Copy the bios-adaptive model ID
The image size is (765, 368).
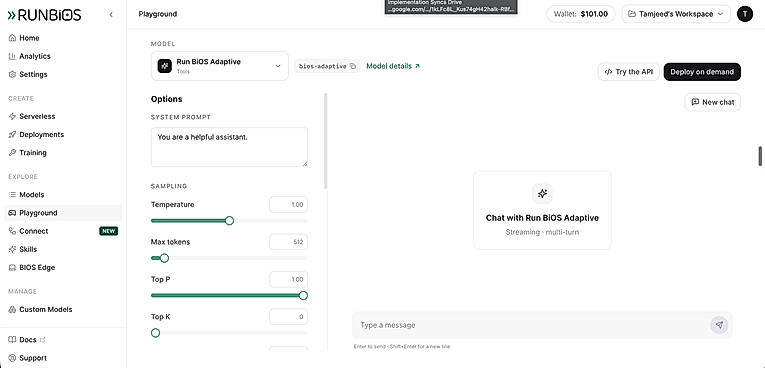click(x=353, y=66)
